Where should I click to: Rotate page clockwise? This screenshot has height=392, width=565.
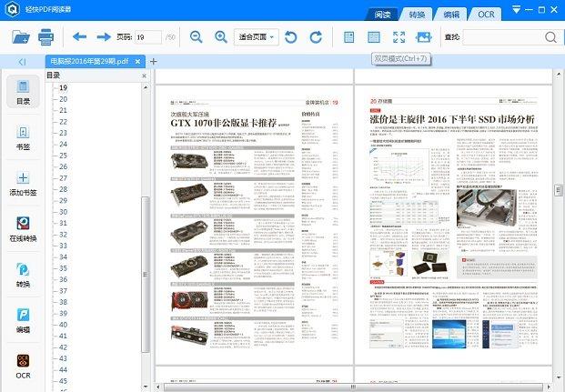tap(316, 36)
